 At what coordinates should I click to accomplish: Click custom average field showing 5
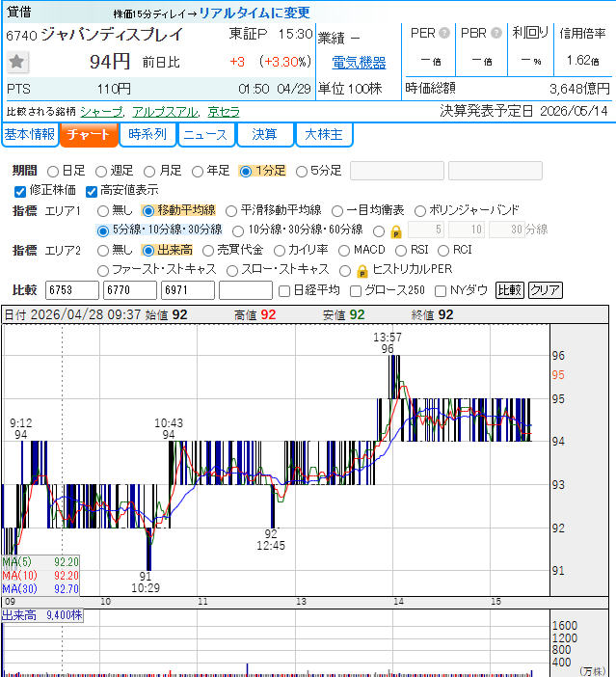click(426, 230)
